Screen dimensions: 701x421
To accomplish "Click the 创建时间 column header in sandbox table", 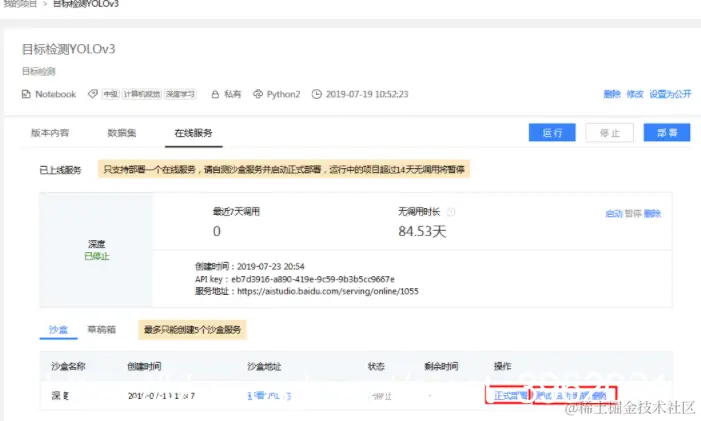I will [144, 366].
